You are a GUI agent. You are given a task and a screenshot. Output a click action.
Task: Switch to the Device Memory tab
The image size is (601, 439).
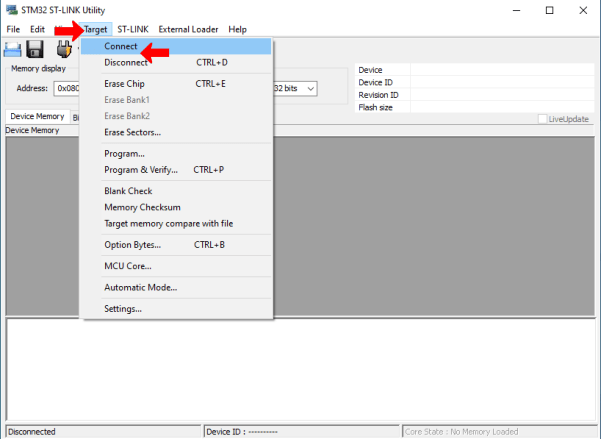(x=36, y=117)
